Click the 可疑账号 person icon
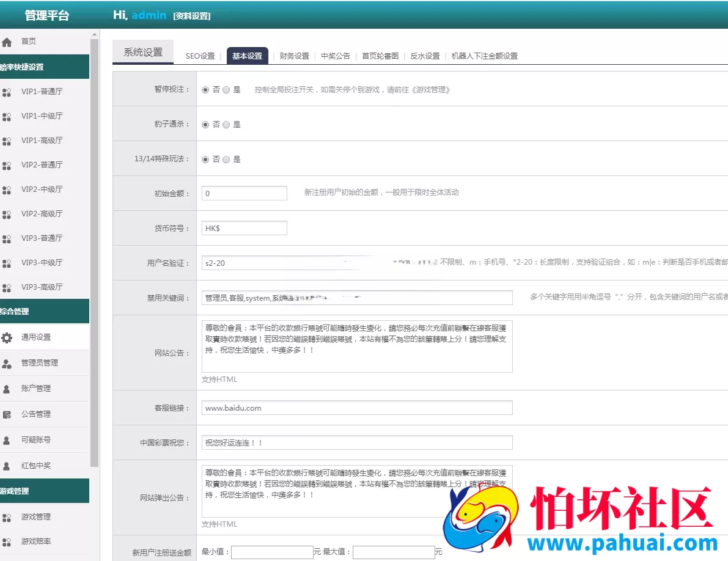Image resolution: width=728 pixels, height=561 pixels. pyautogui.click(x=7, y=441)
